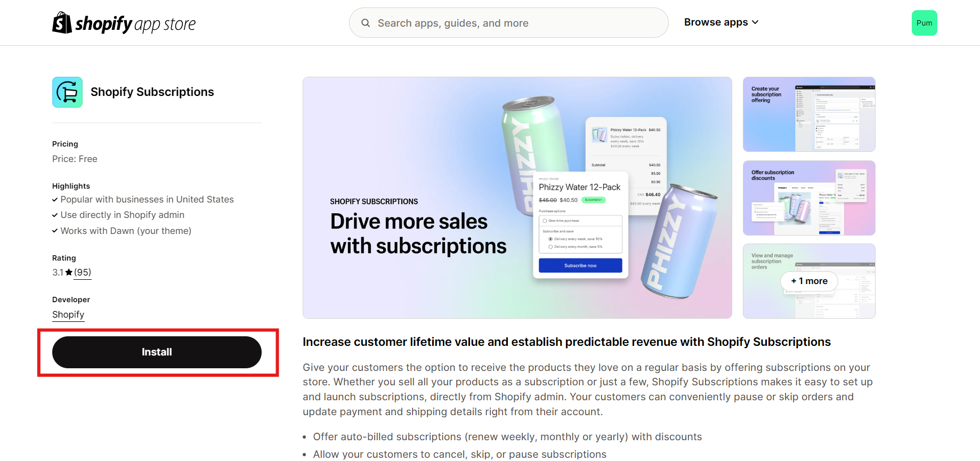Click the Shopify Subscriptions title
Screen dimensions: 980x461
[x=152, y=92]
